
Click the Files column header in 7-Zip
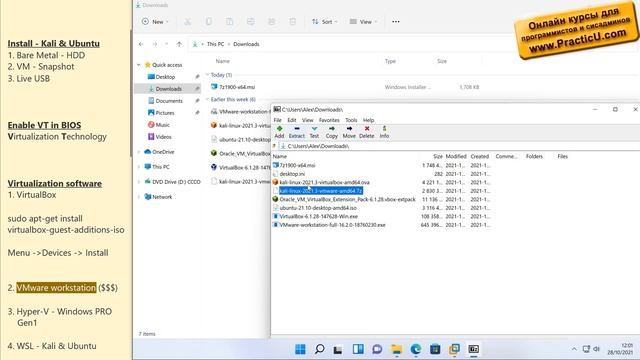pyautogui.click(x=562, y=156)
